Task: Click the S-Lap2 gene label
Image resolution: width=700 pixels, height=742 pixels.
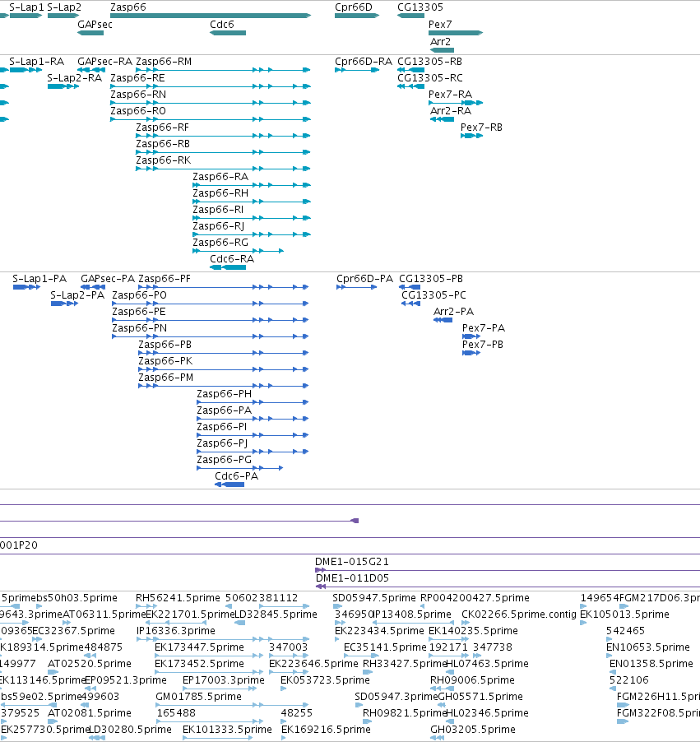Action: coord(64,7)
